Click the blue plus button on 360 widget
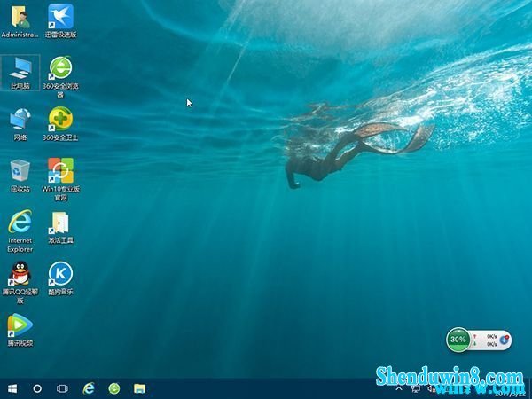 504,340
